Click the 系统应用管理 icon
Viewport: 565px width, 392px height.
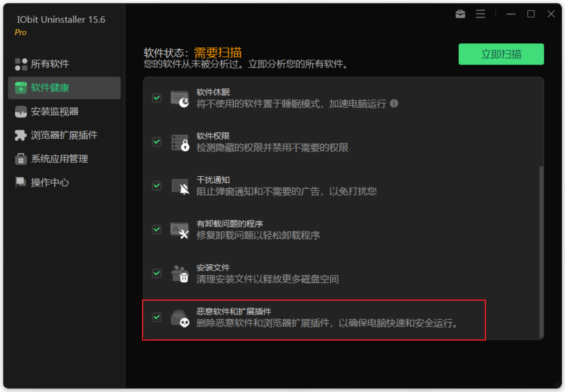pyautogui.click(x=21, y=159)
